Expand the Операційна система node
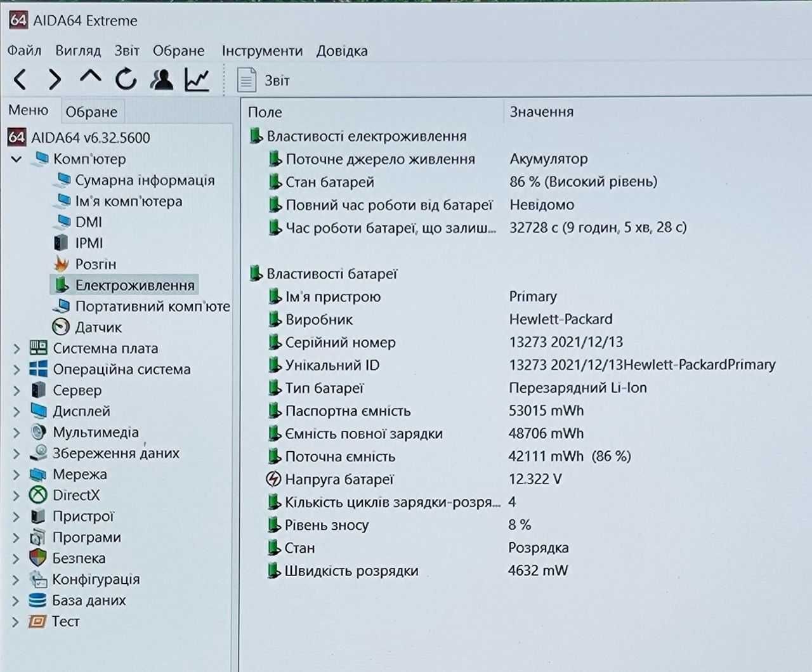Image resolution: width=812 pixels, height=672 pixels. [16, 369]
